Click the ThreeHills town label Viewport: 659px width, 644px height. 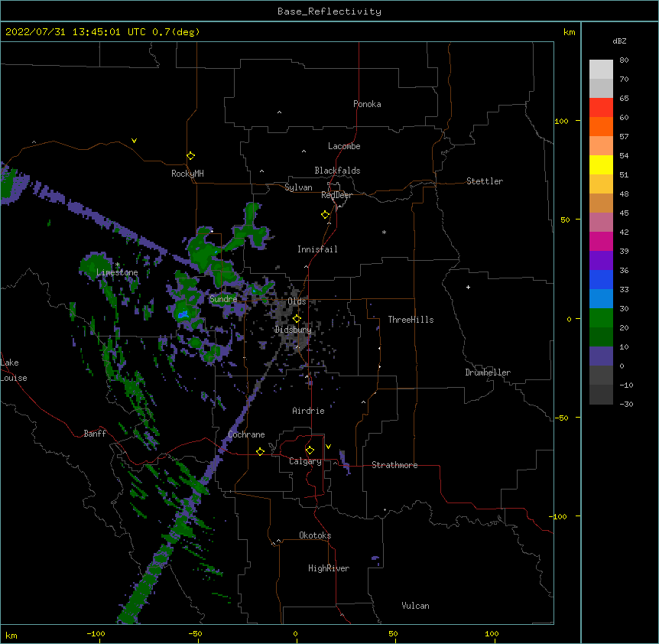411,320
